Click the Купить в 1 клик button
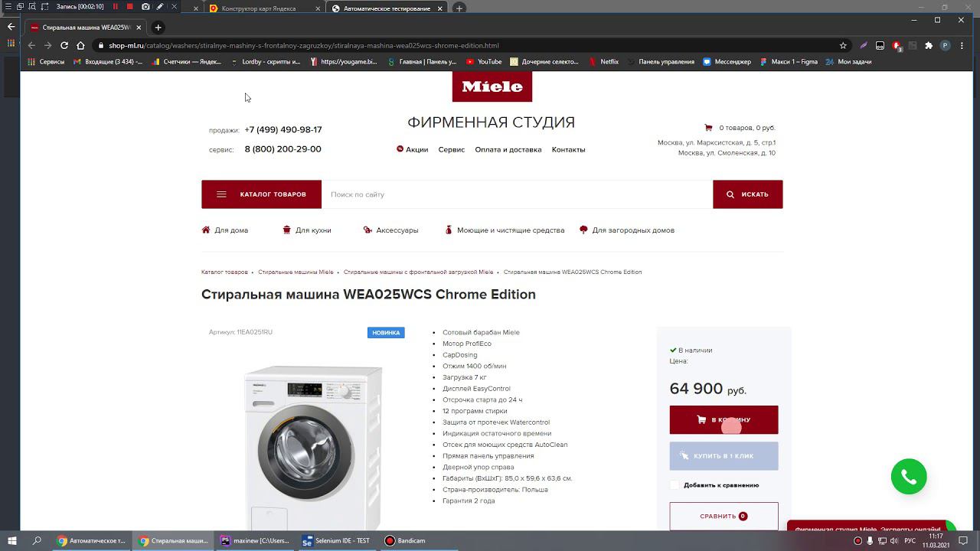 (x=724, y=456)
